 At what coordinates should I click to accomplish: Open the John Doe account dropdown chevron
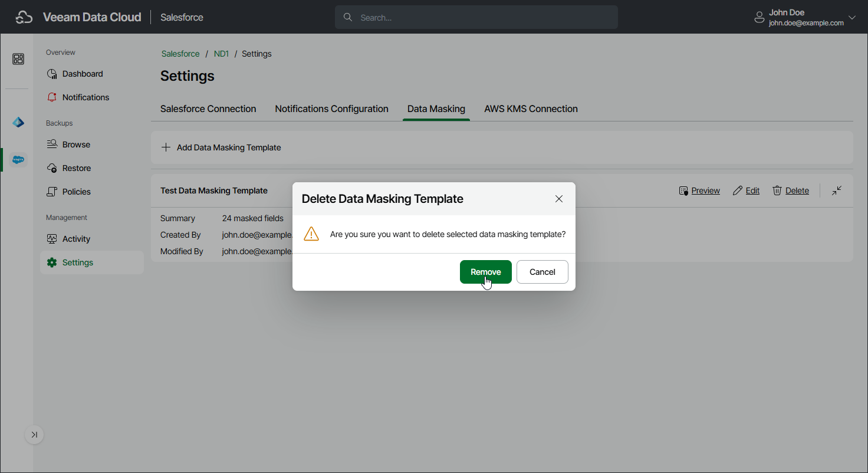click(x=851, y=18)
